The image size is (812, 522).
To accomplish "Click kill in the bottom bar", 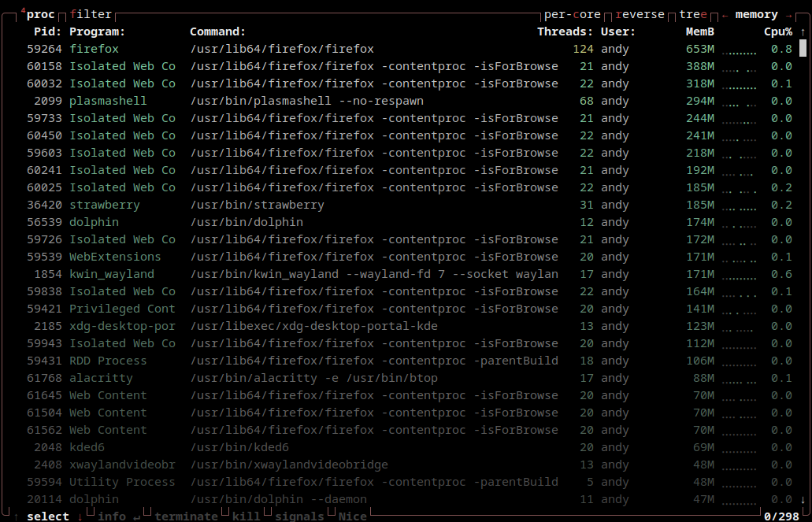I will [x=246, y=516].
